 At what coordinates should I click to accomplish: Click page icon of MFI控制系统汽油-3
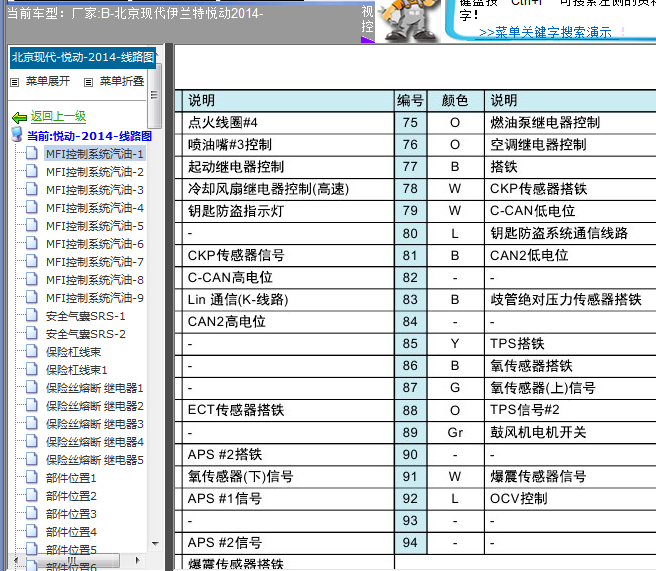[31, 189]
